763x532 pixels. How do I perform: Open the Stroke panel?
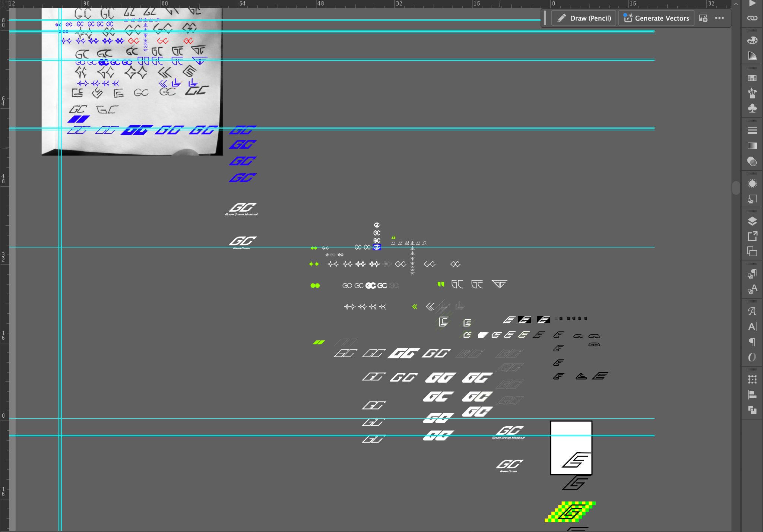tap(752, 131)
